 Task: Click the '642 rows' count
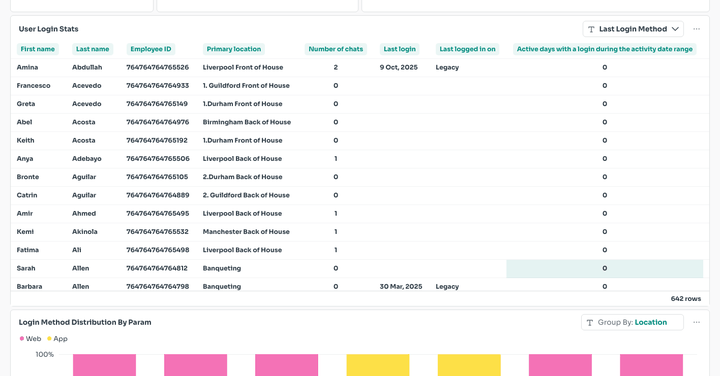(x=686, y=298)
